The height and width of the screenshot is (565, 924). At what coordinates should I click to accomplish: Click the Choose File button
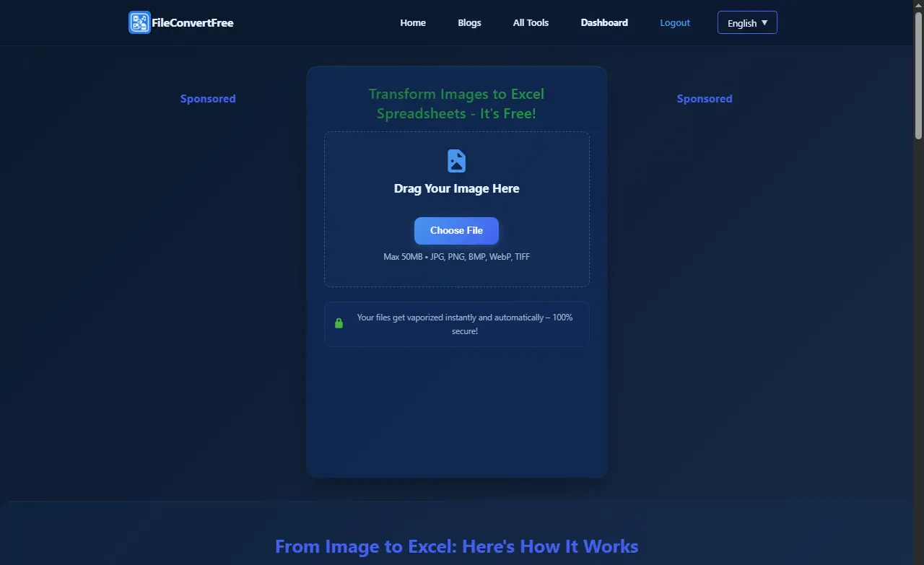(456, 230)
